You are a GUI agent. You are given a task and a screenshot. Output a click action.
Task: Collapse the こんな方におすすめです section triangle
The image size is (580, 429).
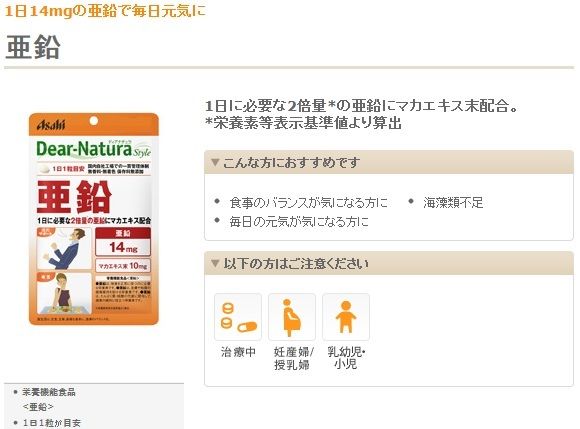pyautogui.click(x=215, y=162)
